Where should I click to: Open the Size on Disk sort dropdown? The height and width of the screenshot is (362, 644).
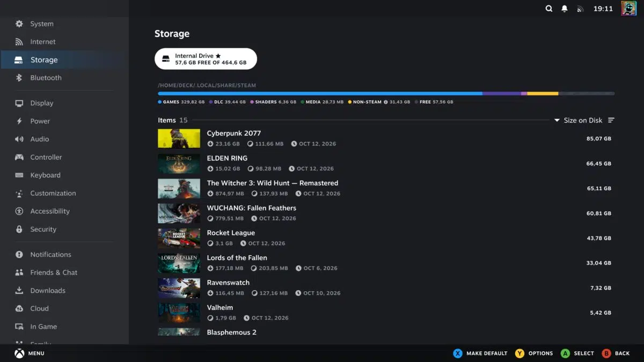coord(579,120)
